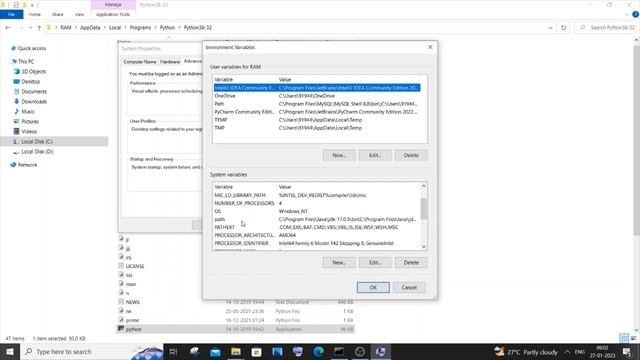
Task: Refresh the File Explorer folder view
Action: point(563,28)
